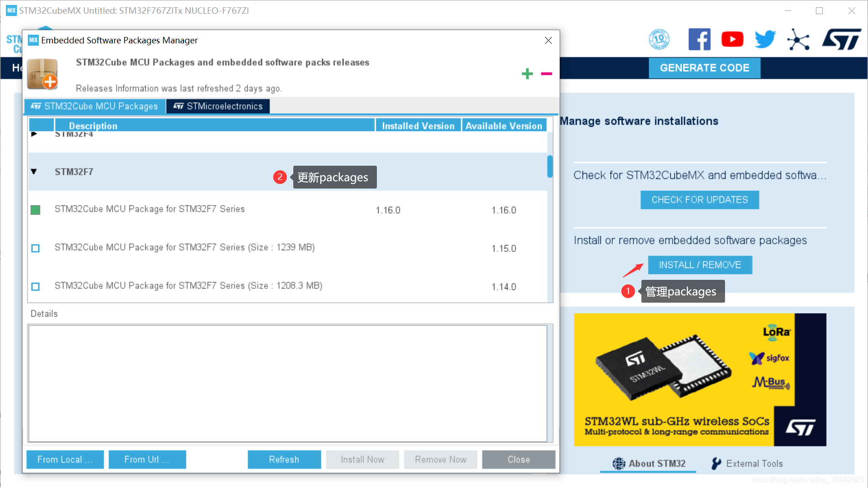The image size is (868, 488).
Task: Click the ST logo in header
Action: click(x=842, y=39)
